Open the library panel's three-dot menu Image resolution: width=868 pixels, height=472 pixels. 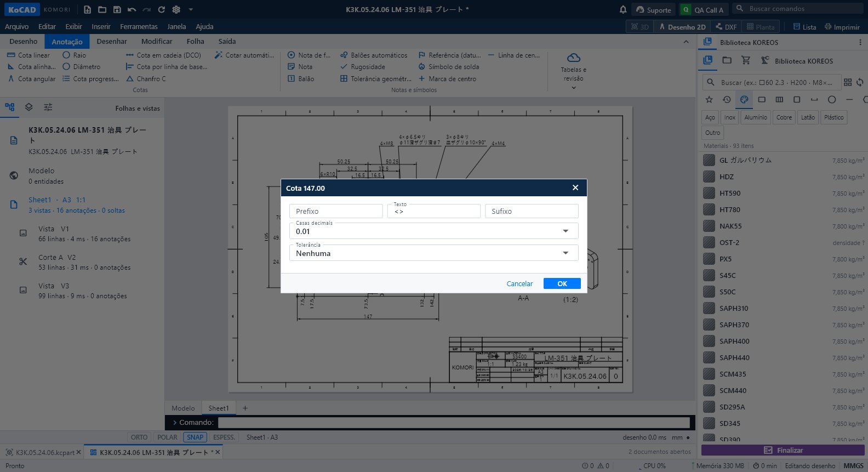(860, 42)
